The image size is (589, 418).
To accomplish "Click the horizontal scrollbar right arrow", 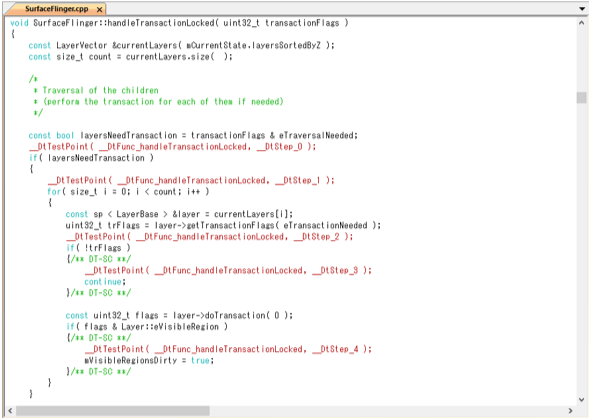I will [x=570, y=410].
